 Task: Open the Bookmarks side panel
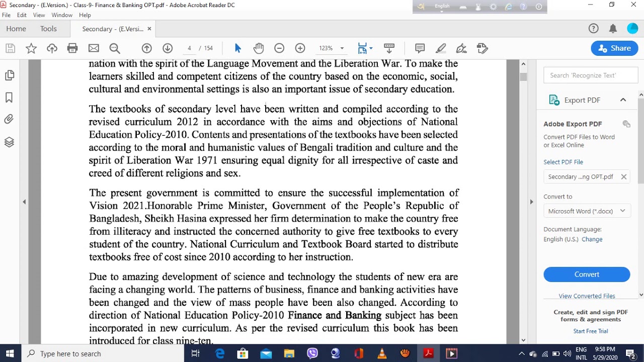(x=9, y=98)
